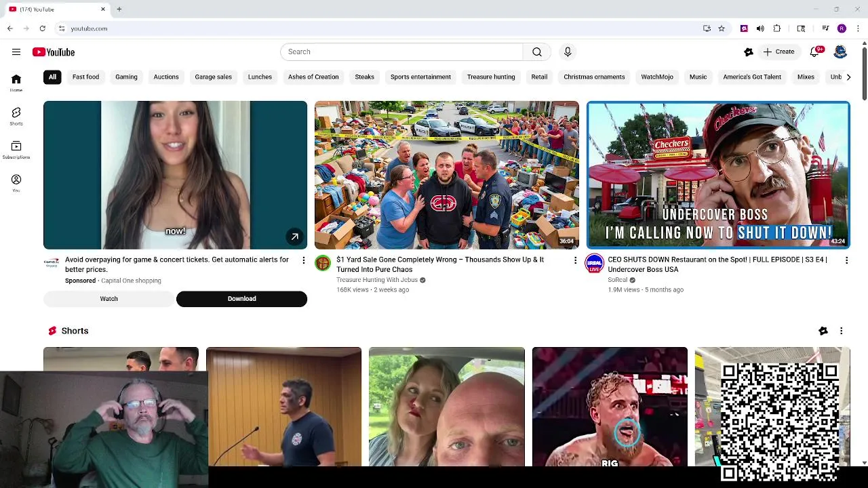Click the YouTube logo
868x488 pixels.
point(54,52)
